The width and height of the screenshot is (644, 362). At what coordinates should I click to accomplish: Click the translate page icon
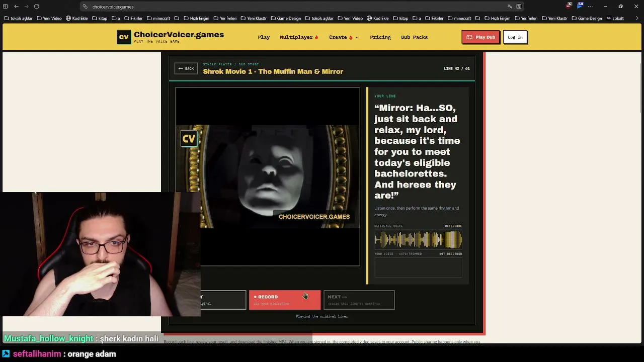510,7
